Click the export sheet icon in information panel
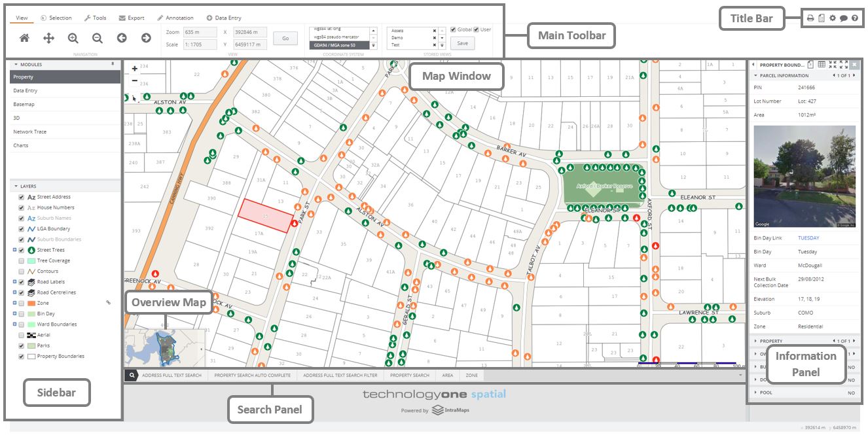The width and height of the screenshot is (868, 437). pos(810,65)
